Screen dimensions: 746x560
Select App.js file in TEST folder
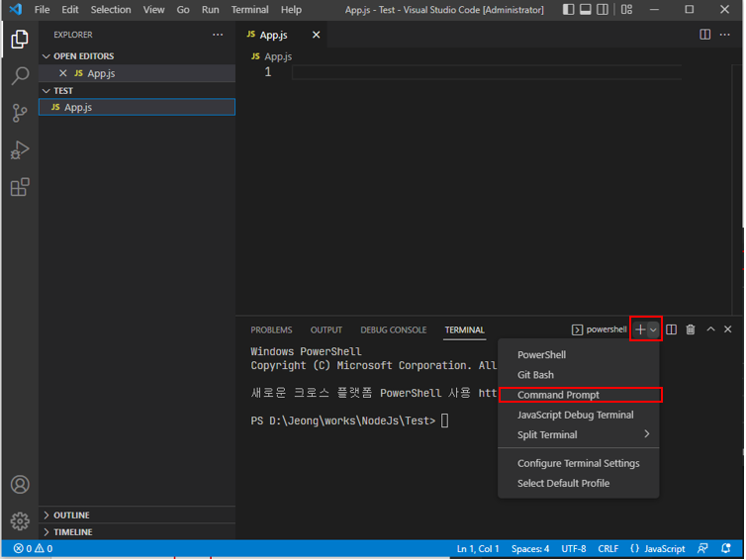pyautogui.click(x=137, y=107)
